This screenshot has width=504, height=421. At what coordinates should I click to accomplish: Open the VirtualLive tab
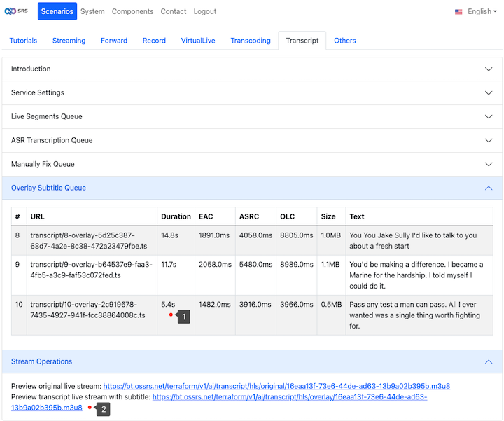pos(198,41)
